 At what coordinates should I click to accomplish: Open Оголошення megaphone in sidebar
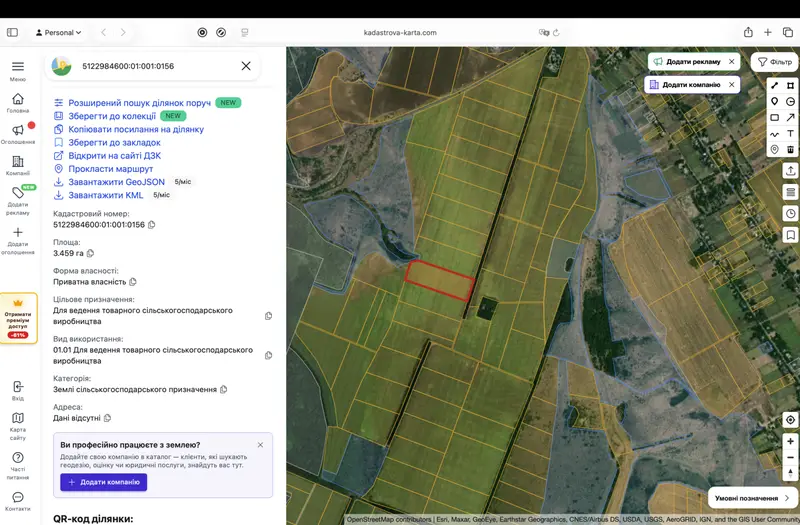pos(18,130)
